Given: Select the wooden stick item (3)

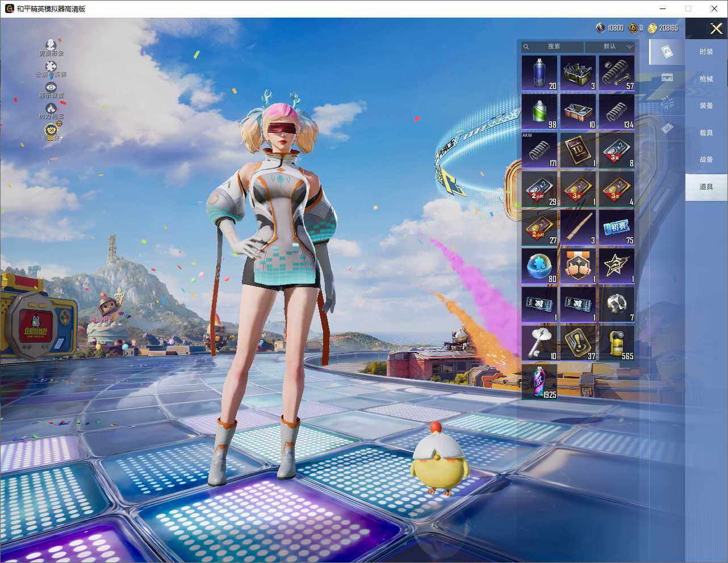Looking at the screenshot, I should tap(578, 227).
